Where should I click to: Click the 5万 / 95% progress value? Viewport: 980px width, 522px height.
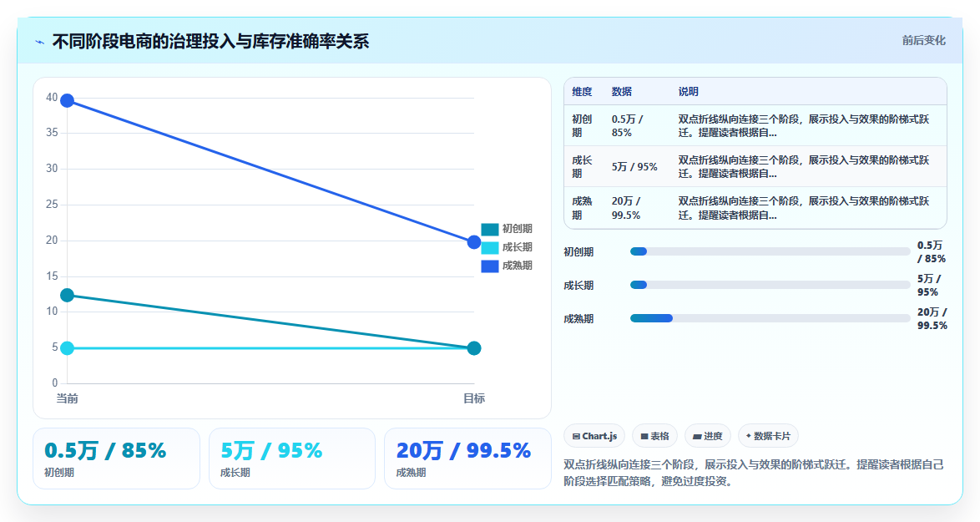929,285
